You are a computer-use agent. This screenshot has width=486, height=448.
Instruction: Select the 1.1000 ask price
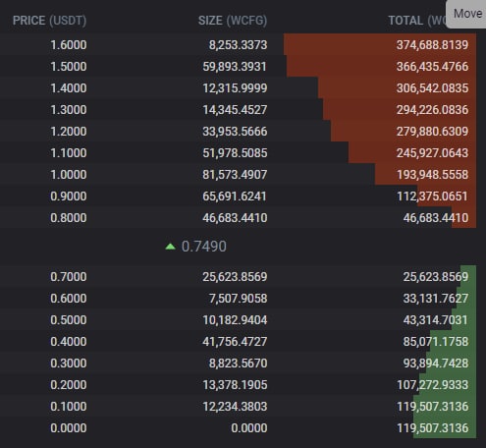69,153
